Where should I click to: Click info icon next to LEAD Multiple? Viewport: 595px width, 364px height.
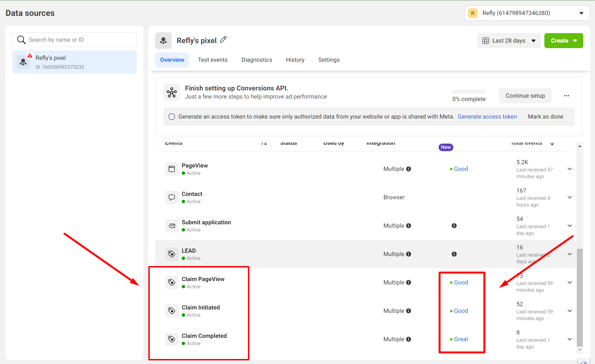click(x=409, y=254)
